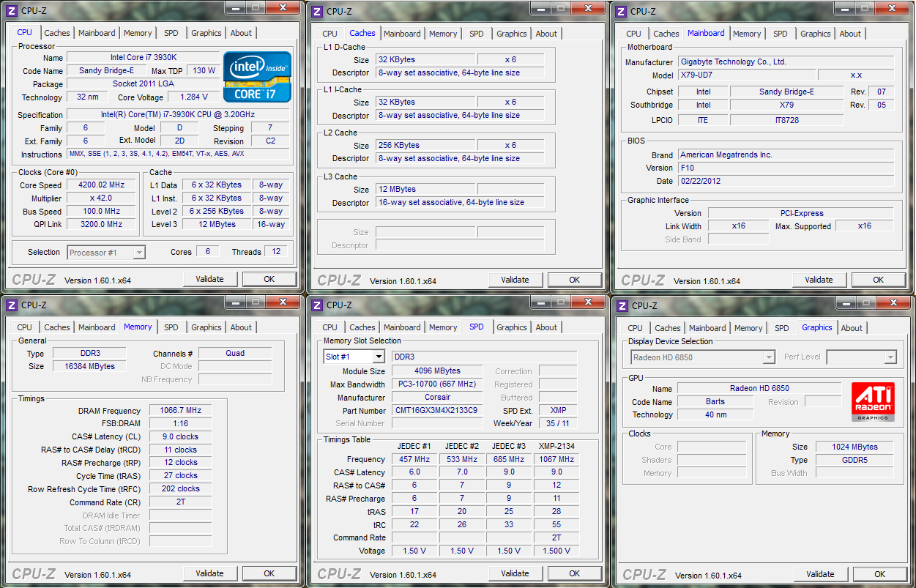The width and height of the screenshot is (916, 588).
Task: In the Mainboard-tab window, switch to Memory tab
Action: point(747,34)
